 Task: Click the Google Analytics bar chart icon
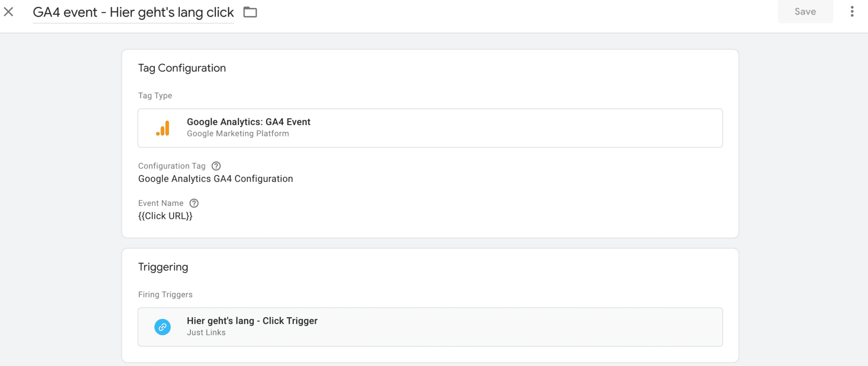tap(163, 128)
